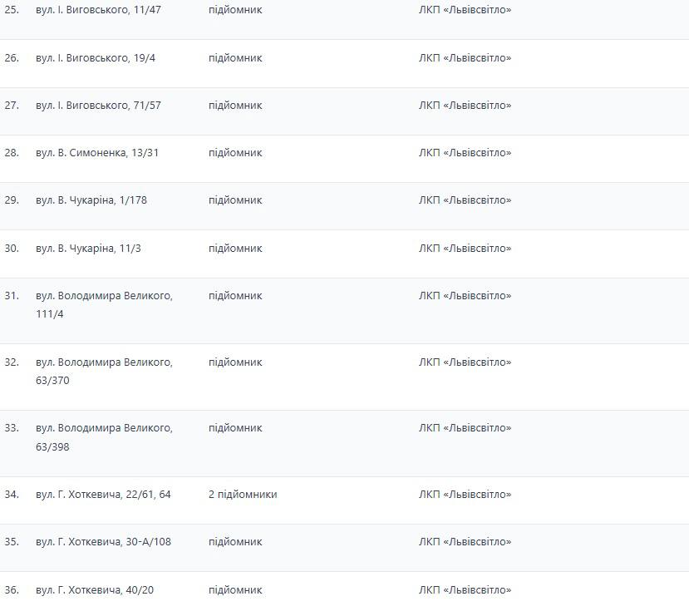Click row number 28

(x=12, y=153)
